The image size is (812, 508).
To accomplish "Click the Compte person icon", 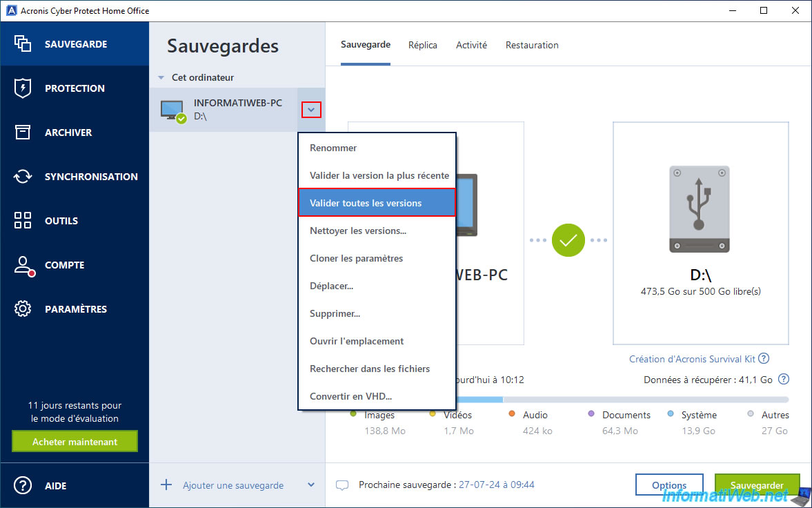I will coord(23,266).
